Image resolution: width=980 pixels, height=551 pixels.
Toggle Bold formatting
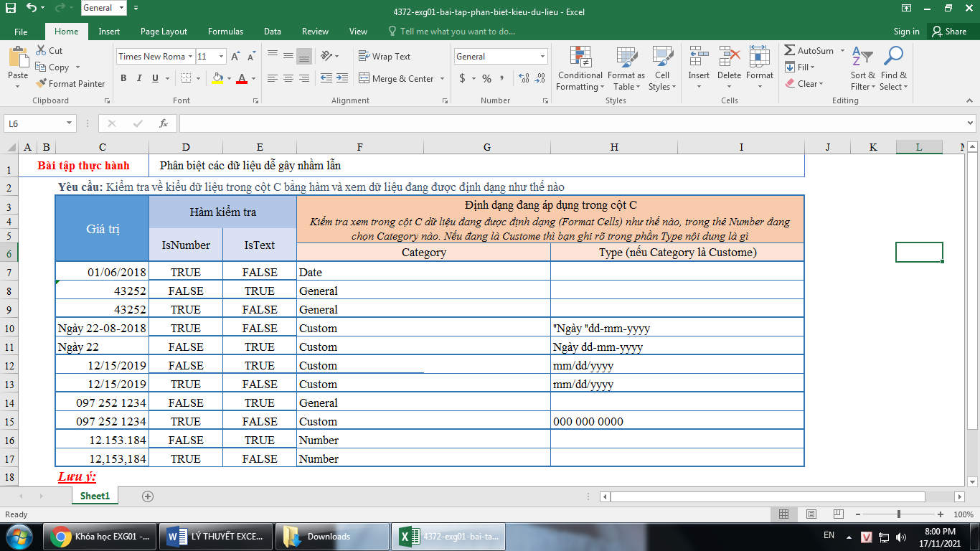click(x=123, y=78)
